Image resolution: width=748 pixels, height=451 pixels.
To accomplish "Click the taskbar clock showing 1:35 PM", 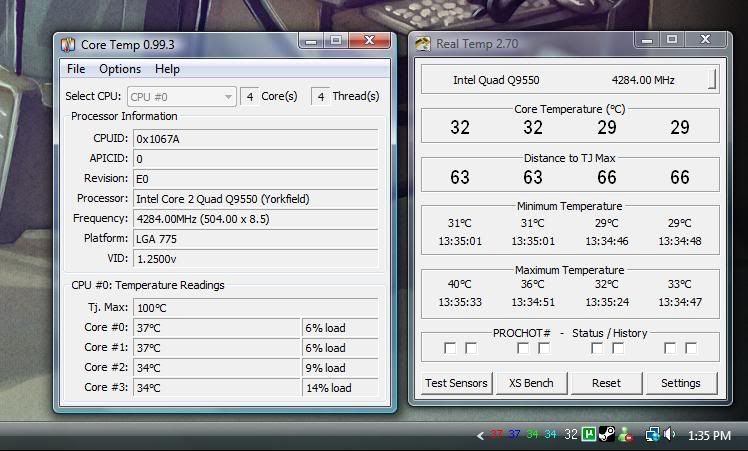I will coord(710,435).
